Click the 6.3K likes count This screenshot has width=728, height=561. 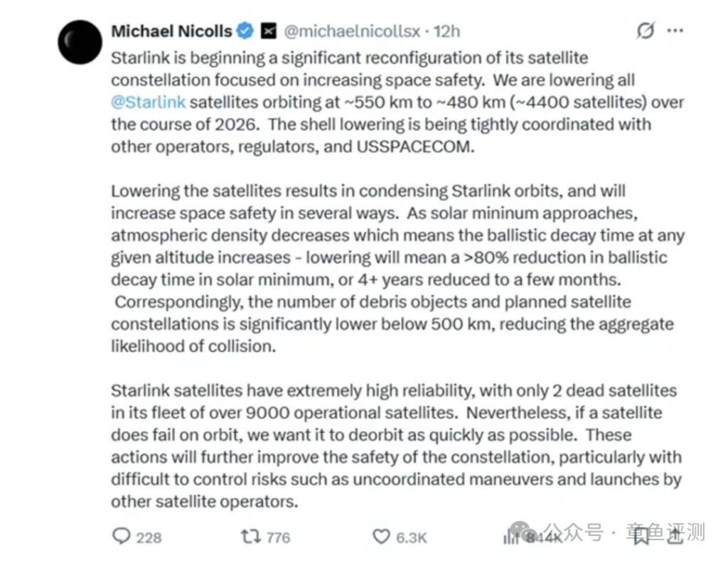(411, 538)
